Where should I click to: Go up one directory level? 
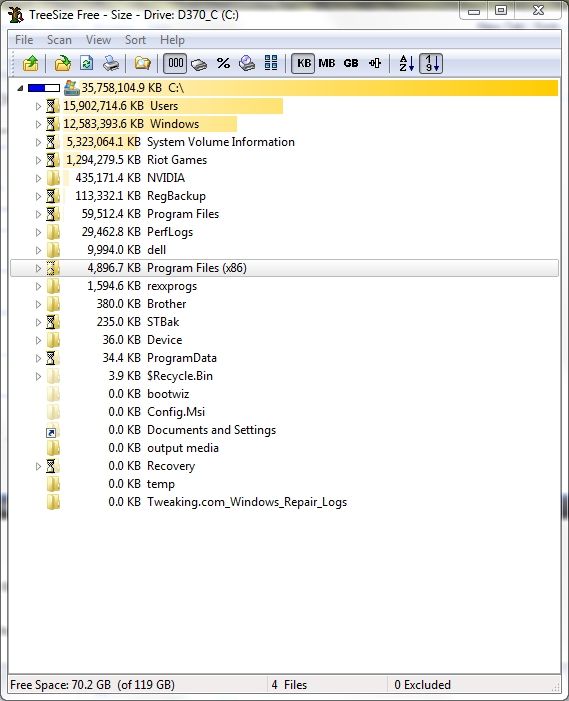30,63
